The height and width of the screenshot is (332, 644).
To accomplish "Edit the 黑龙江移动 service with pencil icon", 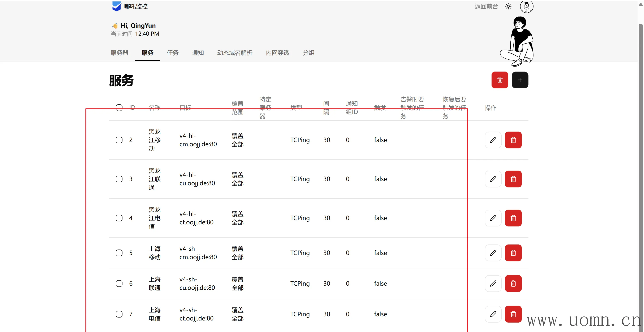I will 493,140.
